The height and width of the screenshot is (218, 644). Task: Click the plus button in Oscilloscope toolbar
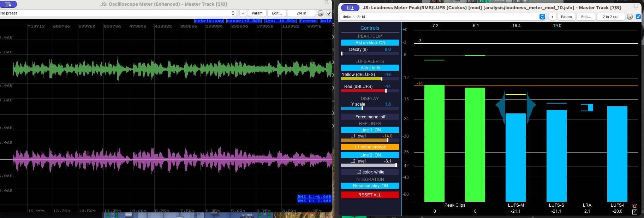coord(243,13)
